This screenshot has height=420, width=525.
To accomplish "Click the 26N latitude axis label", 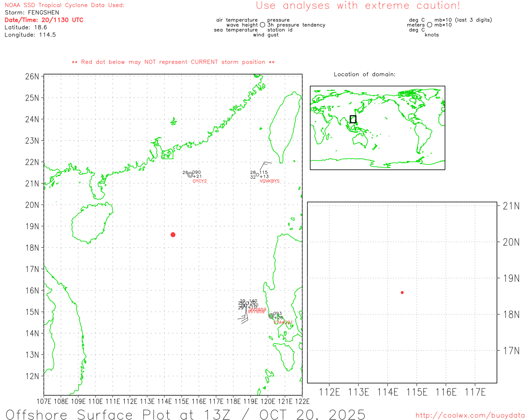I will point(32,77).
